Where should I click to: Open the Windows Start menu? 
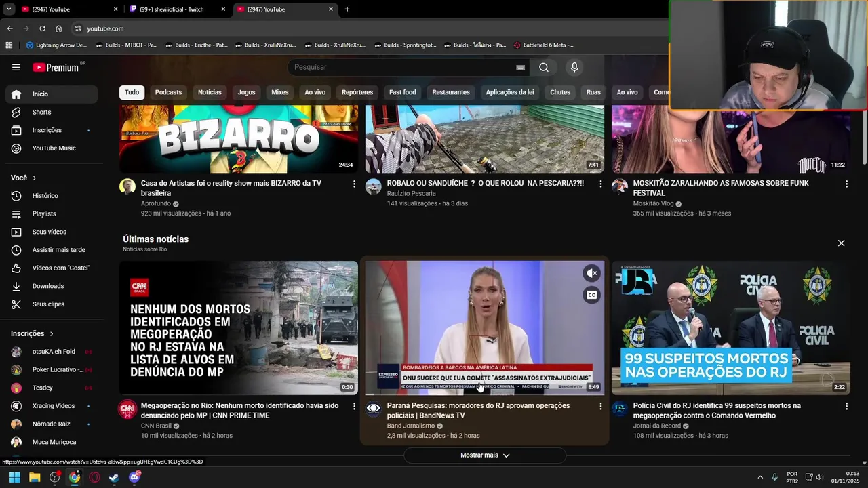[14, 477]
